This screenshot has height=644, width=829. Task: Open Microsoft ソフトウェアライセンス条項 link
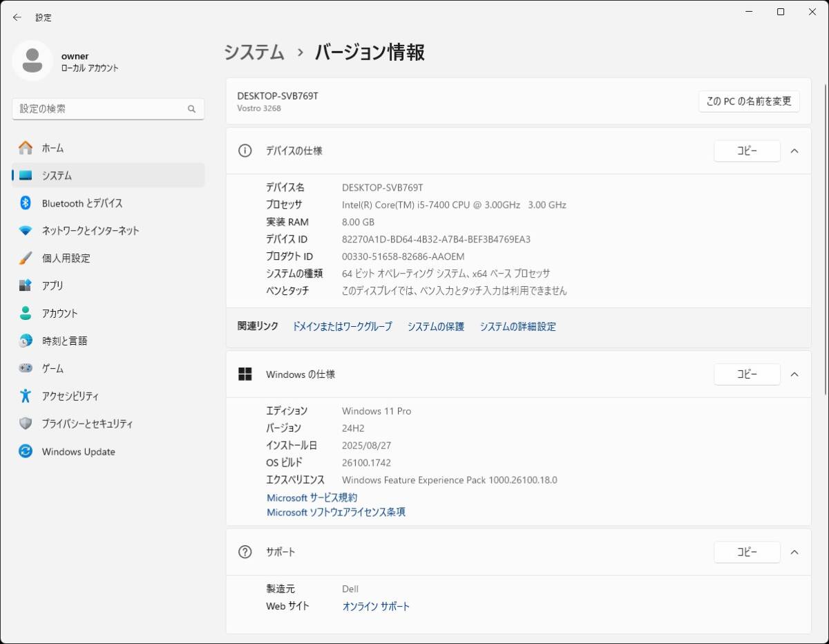[x=336, y=512]
